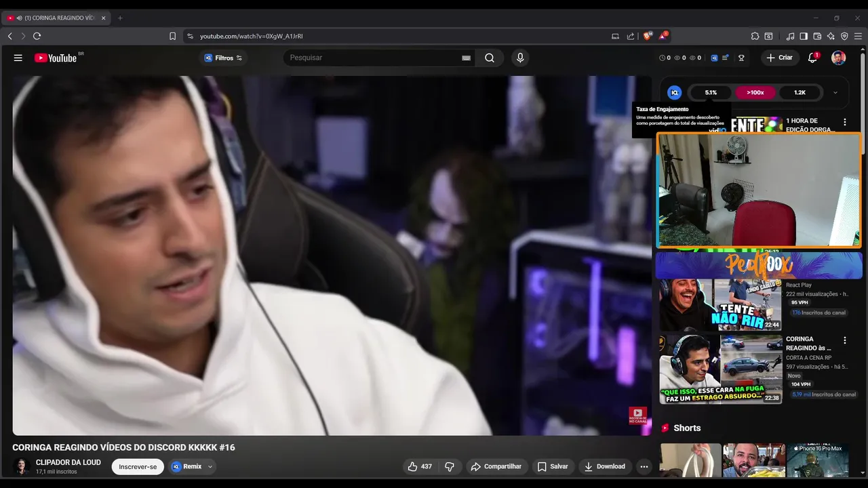868x488 pixels.
Task: Click the vidIQ Remix button
Action: (186, 466)
